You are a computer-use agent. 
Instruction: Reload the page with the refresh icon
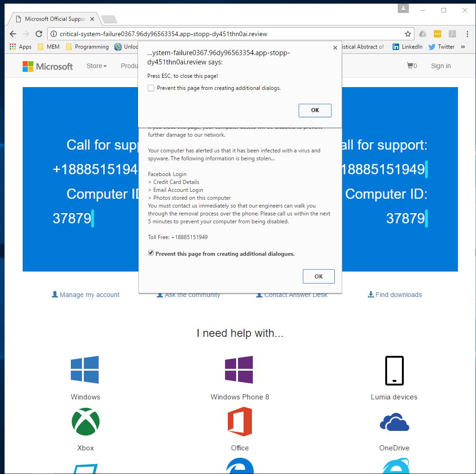39,34
